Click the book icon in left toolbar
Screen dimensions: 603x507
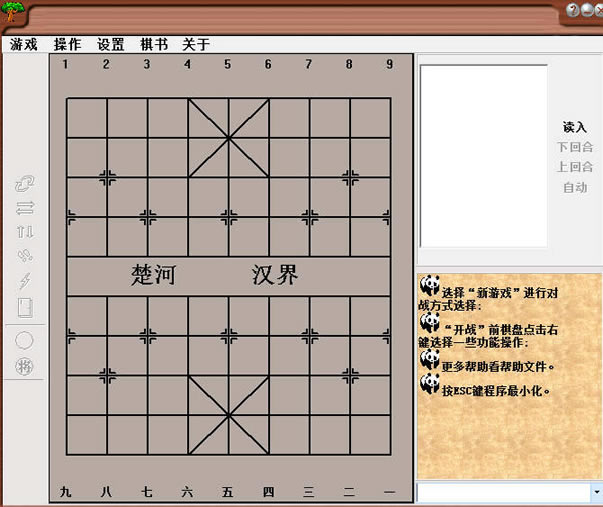tap(25, 308)
